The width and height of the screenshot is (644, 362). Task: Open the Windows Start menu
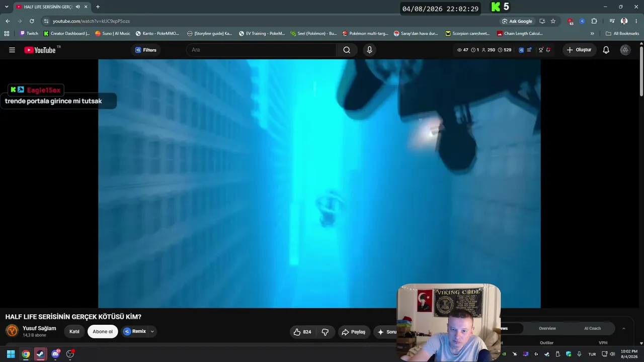pyautogui.click(x=11, y=354)
